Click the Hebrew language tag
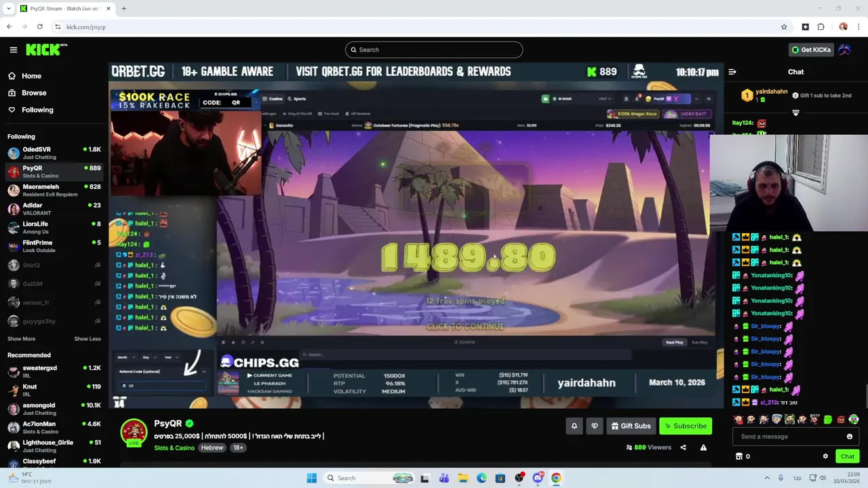Image resolution: width=868 pixels, height=488 pixels. coord(212,447)
